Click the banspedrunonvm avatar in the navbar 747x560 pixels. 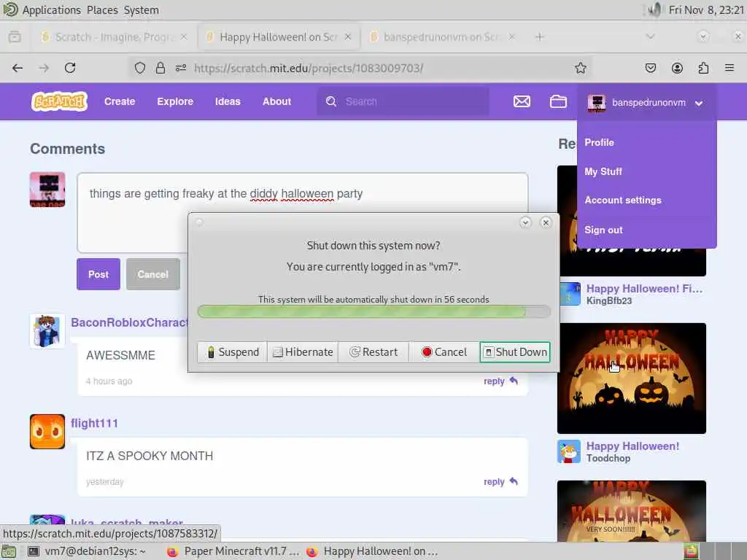coord(597,102)
